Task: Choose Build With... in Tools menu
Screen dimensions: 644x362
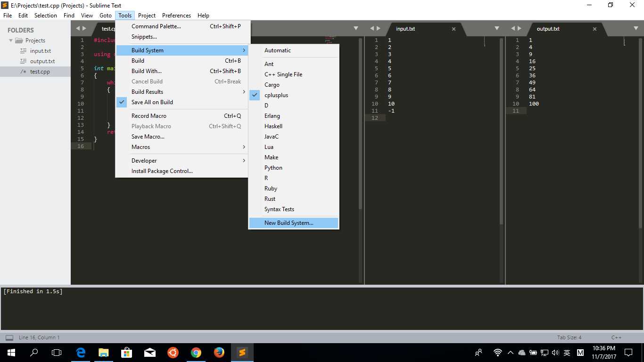Action: pyautogui.click(x=182, y=71)
